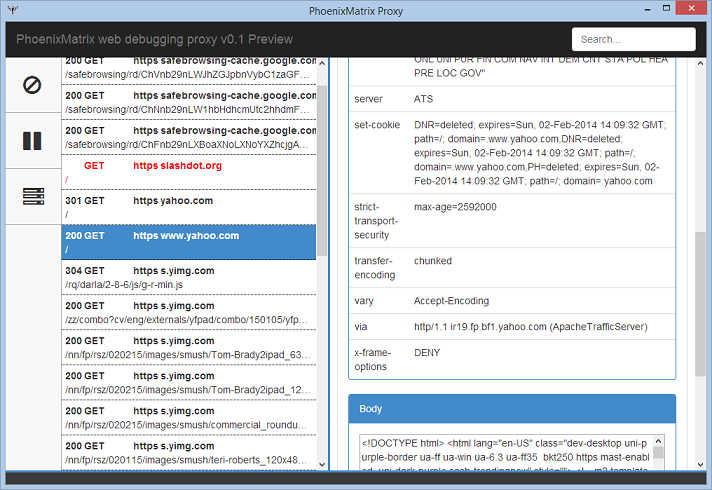This screenshot has width=712, height=490.
Task: Pause capturing with the pause icon
Action: [x=32, y=140]
